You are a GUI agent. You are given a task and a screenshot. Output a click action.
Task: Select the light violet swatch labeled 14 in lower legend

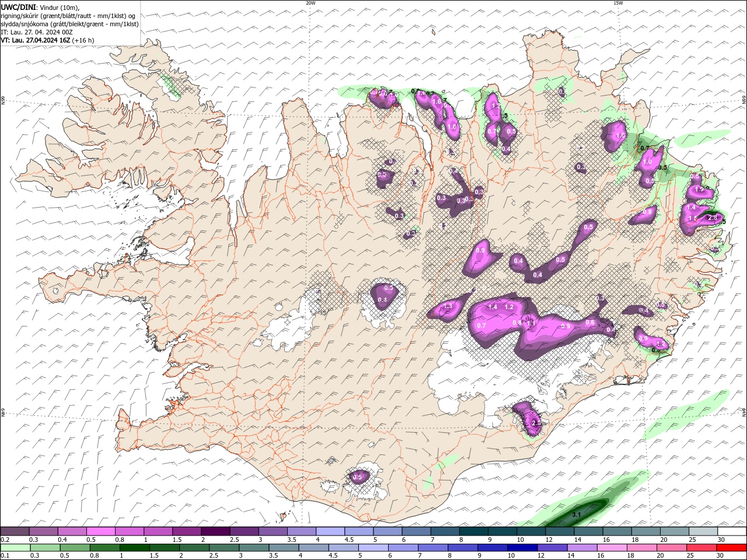coord(581,548)
